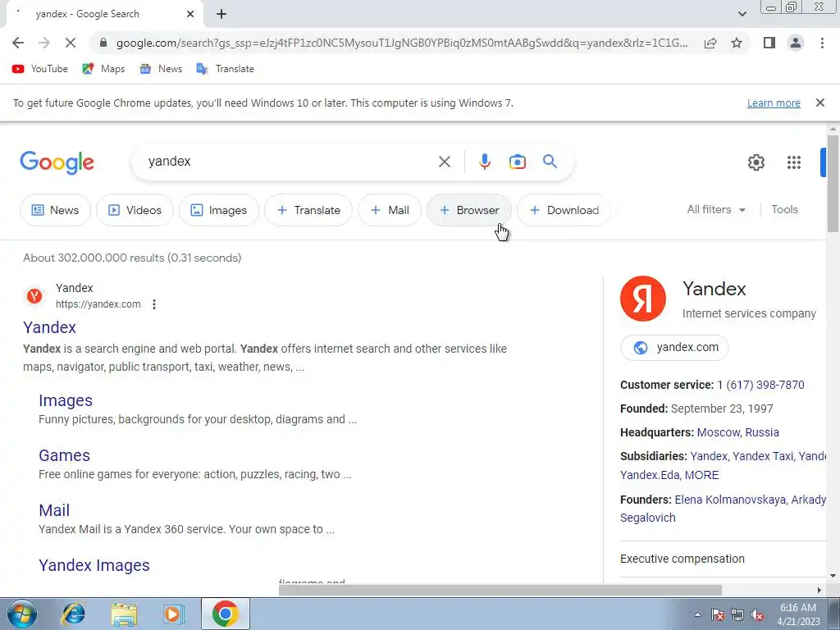Visit yandex.com button in knowledge panel
The height and width of the screenshot is (630, 840).
point(674,348)
